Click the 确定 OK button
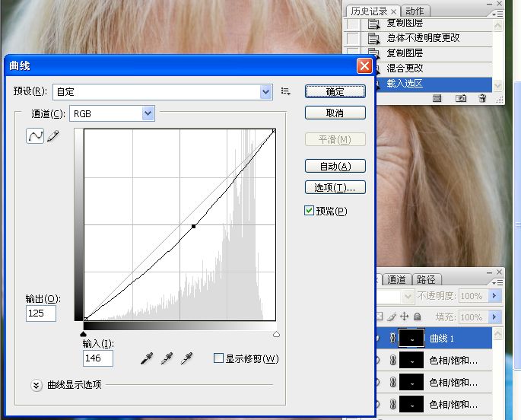The height and width of the screenshot is (420, 521). click(x=335, y=91)
